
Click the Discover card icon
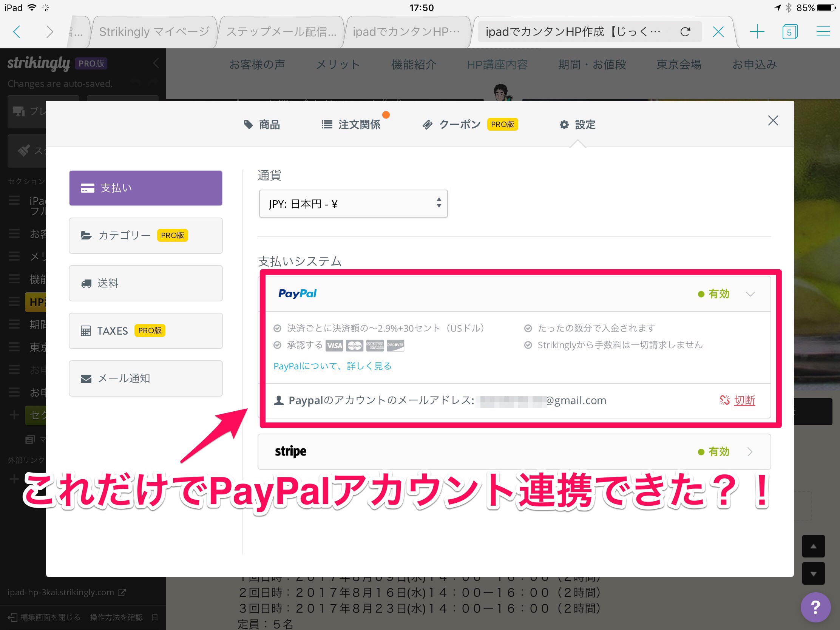click(x=395, y=346)
